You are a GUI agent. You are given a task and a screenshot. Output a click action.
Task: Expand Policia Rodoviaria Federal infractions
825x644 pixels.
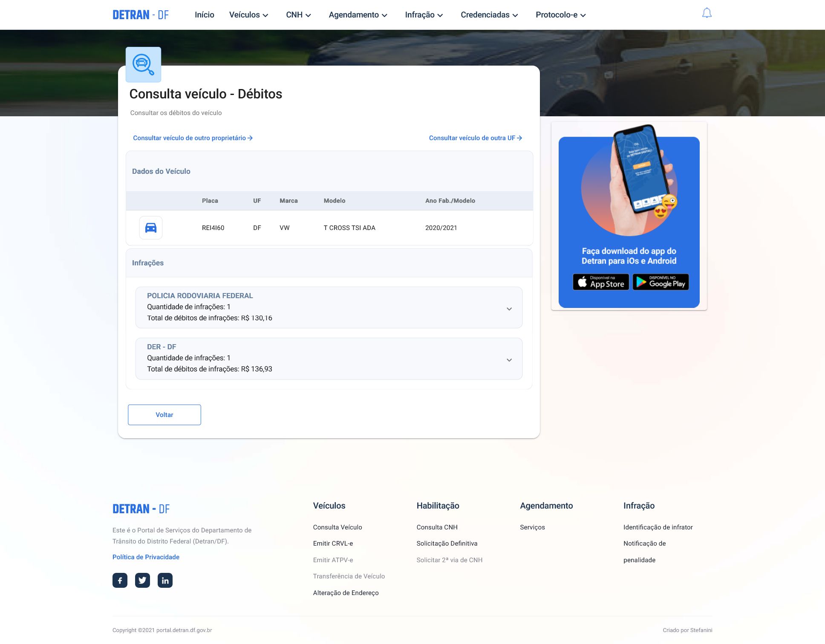click(509, 309)
